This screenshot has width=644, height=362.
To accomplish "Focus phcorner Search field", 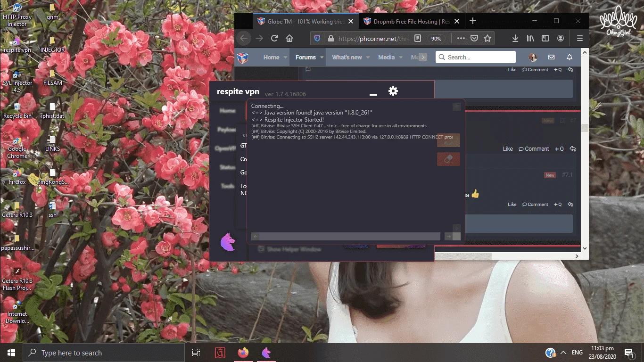I will [x=476, y=57].
